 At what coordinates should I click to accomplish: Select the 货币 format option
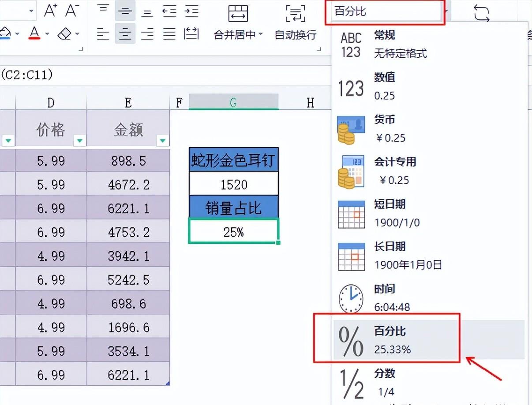tap(429, 129)
